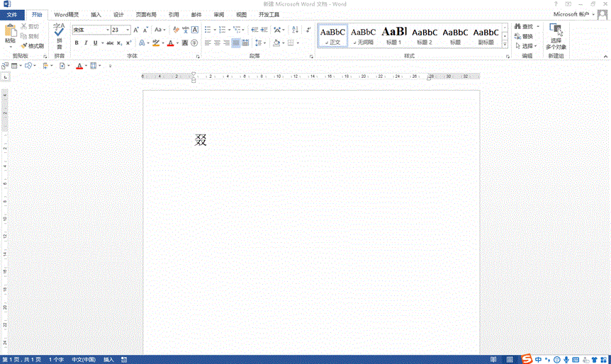Select the Format Painter (格式刷) tool

[x=33, y=45]
